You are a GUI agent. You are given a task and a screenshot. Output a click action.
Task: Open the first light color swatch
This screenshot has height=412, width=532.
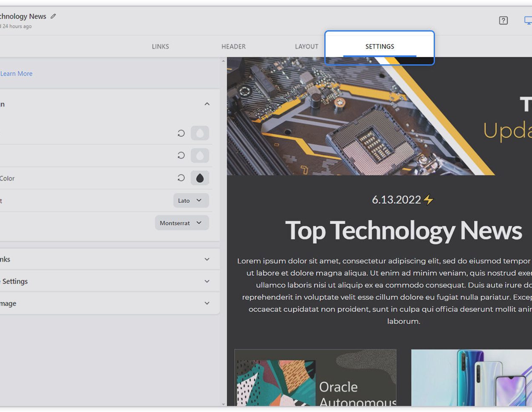[x=200, y=133]
